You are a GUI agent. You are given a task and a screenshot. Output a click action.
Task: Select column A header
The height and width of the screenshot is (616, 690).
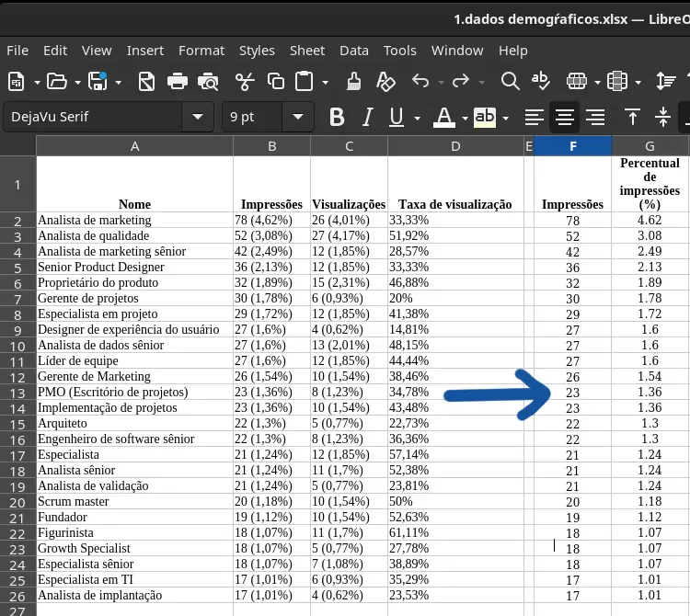(x=134, y=146)
